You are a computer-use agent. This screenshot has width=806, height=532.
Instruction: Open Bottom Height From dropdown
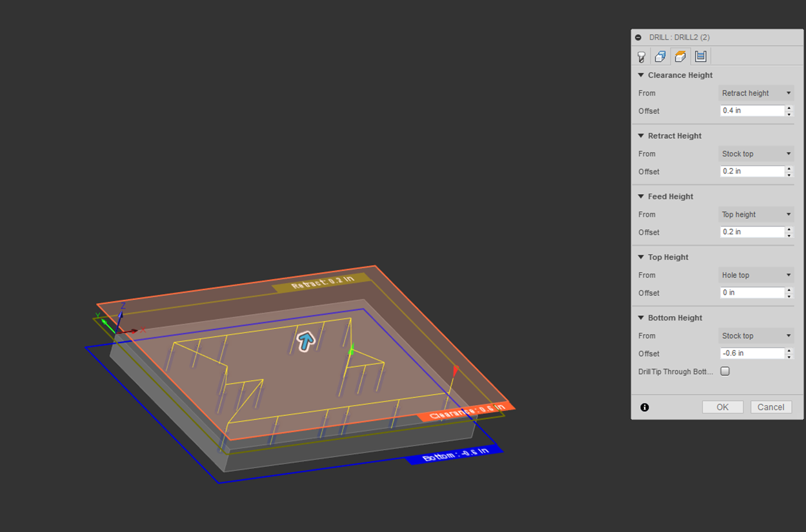pos(756,336)
